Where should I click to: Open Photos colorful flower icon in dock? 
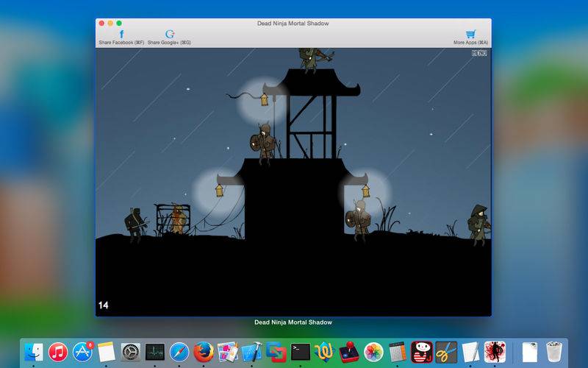(373, 353)
